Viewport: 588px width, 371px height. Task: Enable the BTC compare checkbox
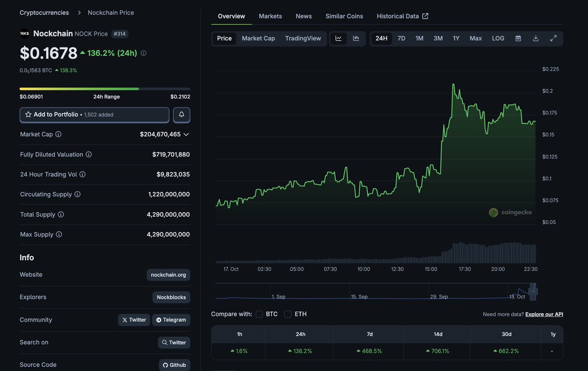259,314
